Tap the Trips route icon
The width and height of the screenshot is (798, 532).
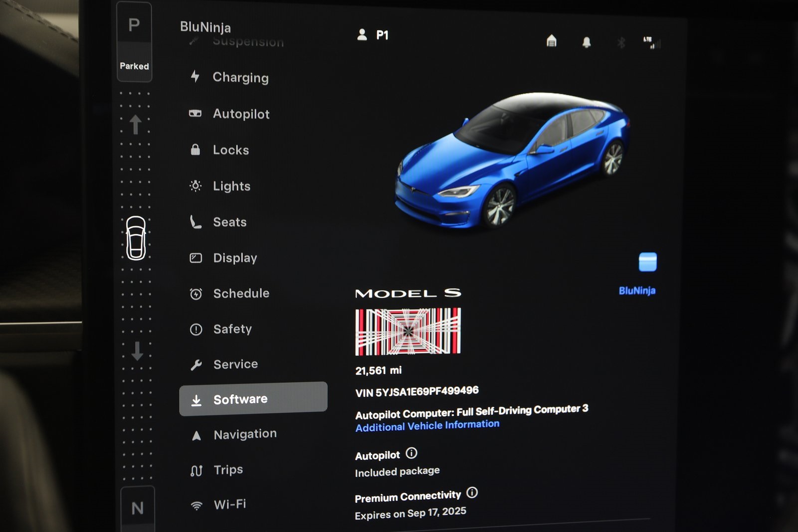click(197, 471)
